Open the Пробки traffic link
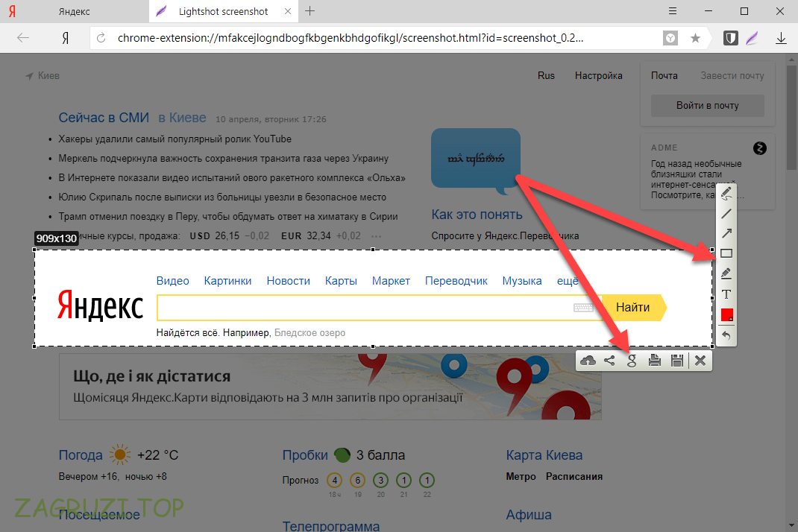 (305, 455)
